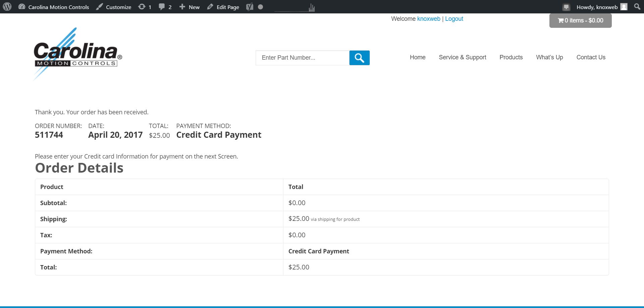Click the "via shipping for product" note
Screen dimensions: 644x308
[335, 219]
